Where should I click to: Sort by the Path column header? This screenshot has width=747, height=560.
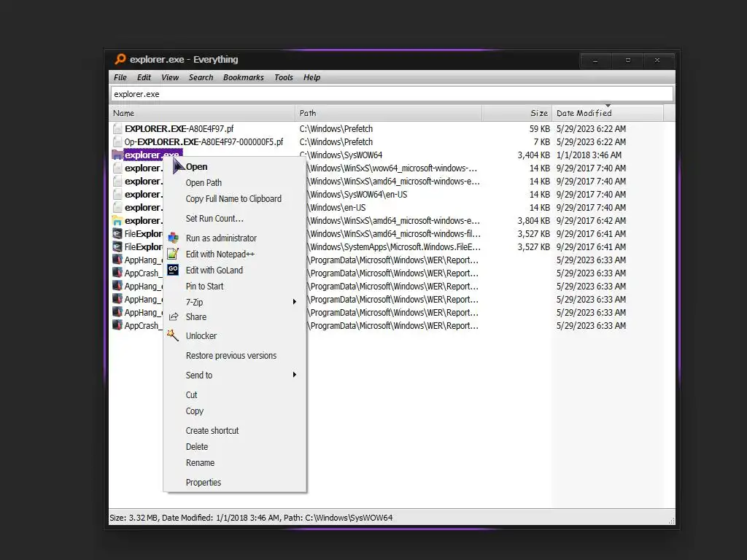point(388,113)
